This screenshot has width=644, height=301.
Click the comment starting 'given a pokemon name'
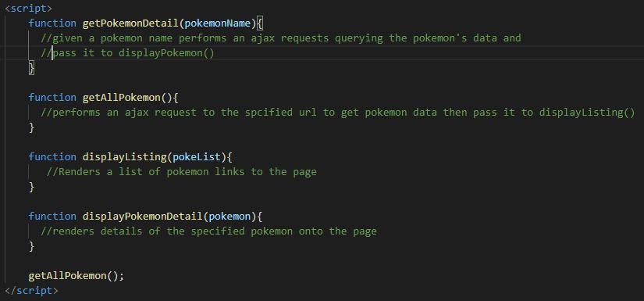click(x=280, y=38)
